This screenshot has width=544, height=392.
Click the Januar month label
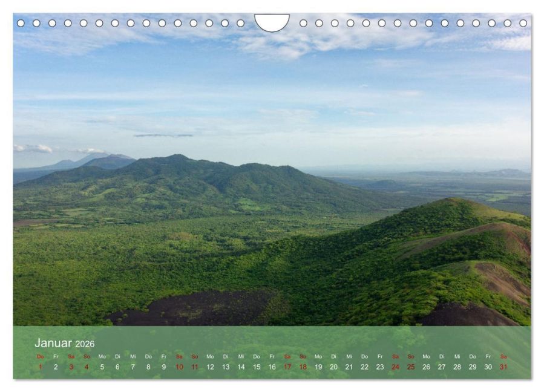[x=52, y=342]
